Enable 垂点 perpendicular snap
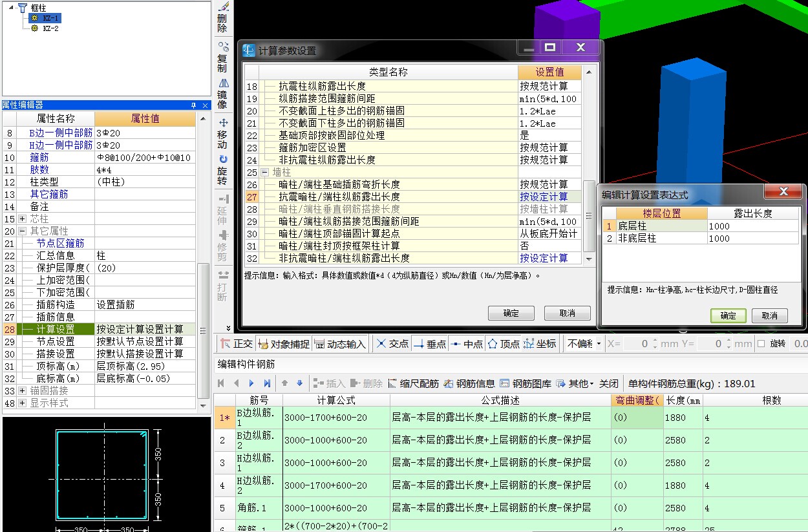This screenshot has height=532, width=808. 430,344
